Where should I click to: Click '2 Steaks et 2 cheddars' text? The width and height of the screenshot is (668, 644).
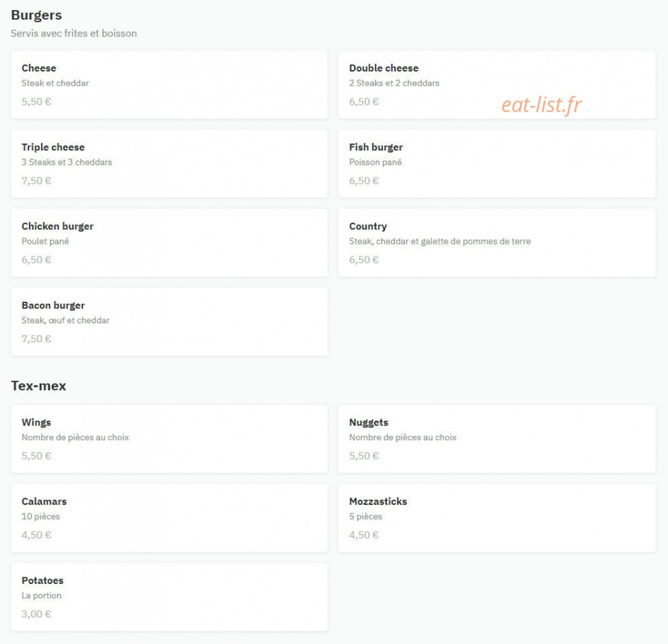pyautogui.click(x=394, y=83)
